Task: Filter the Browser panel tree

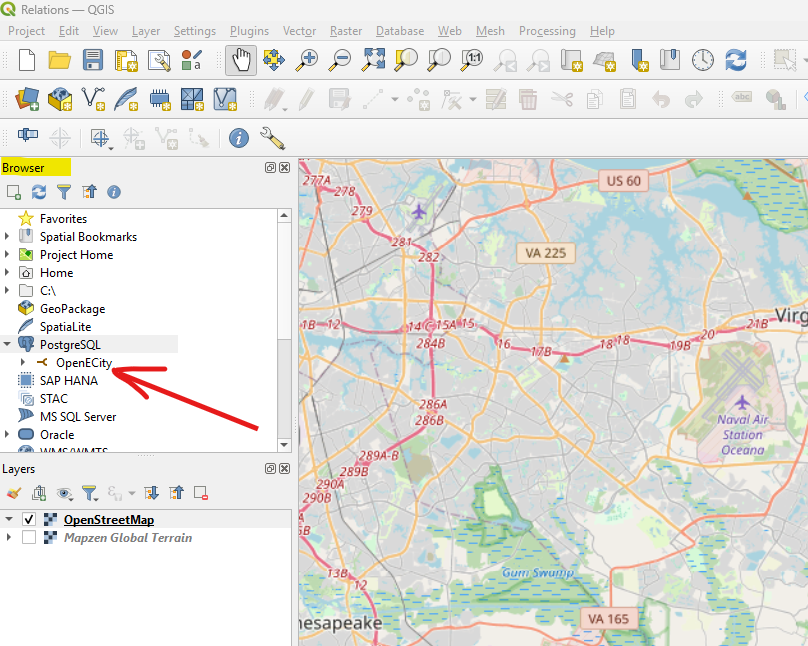Action: (x=64, y=192)
